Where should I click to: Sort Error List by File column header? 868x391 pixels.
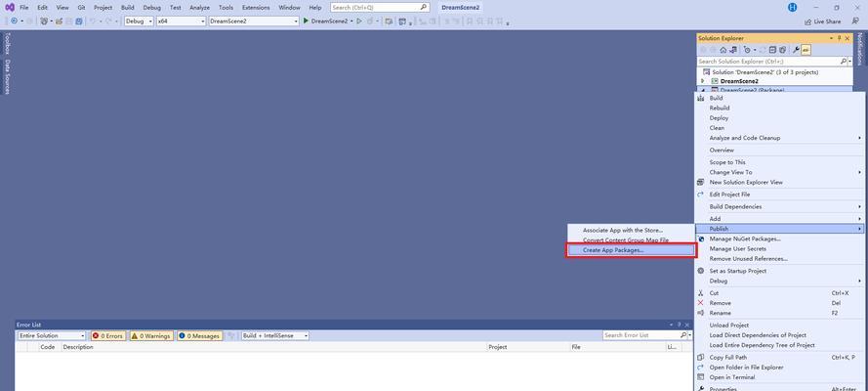point(618,347)
